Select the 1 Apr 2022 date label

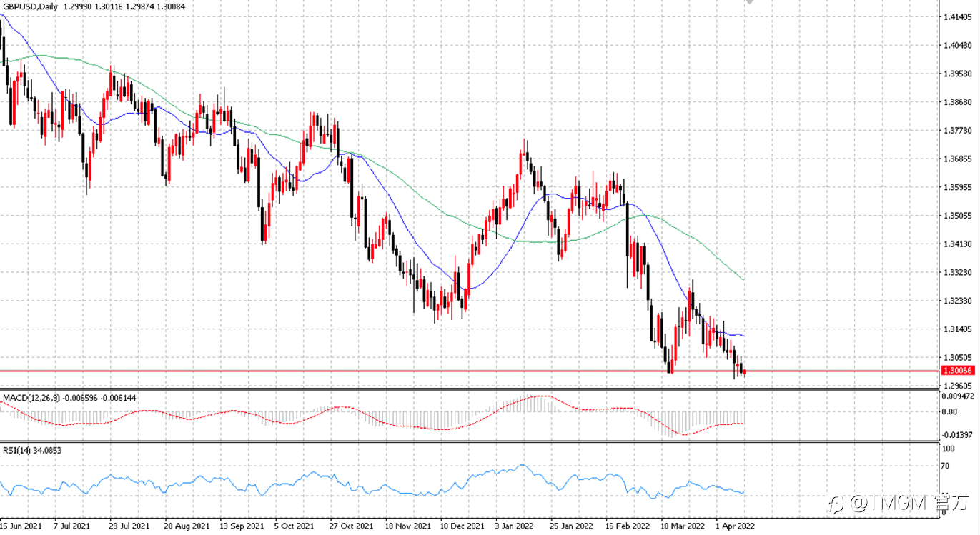[x=734, y=526]
